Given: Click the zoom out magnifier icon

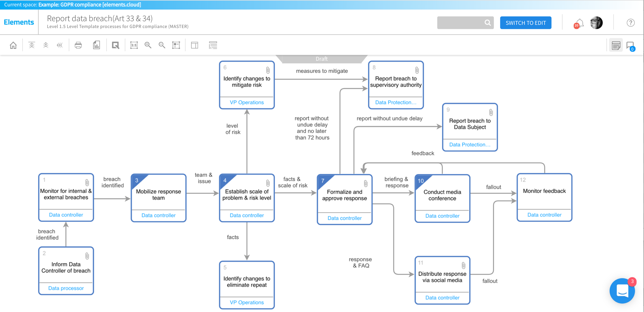Looking at the screenshot, I should tap(162, 45).
